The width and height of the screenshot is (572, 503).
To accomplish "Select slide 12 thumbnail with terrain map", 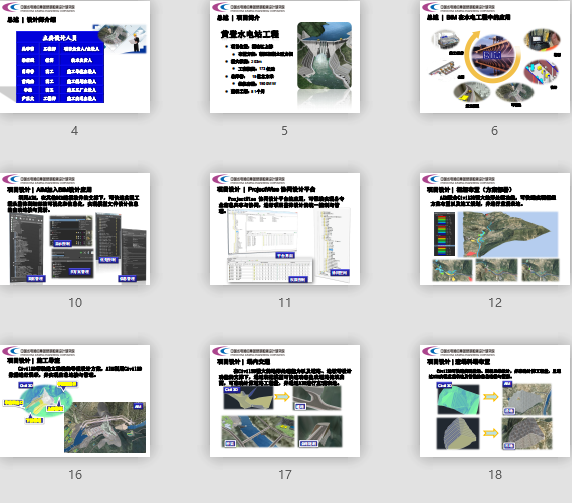I will [495, 229].
